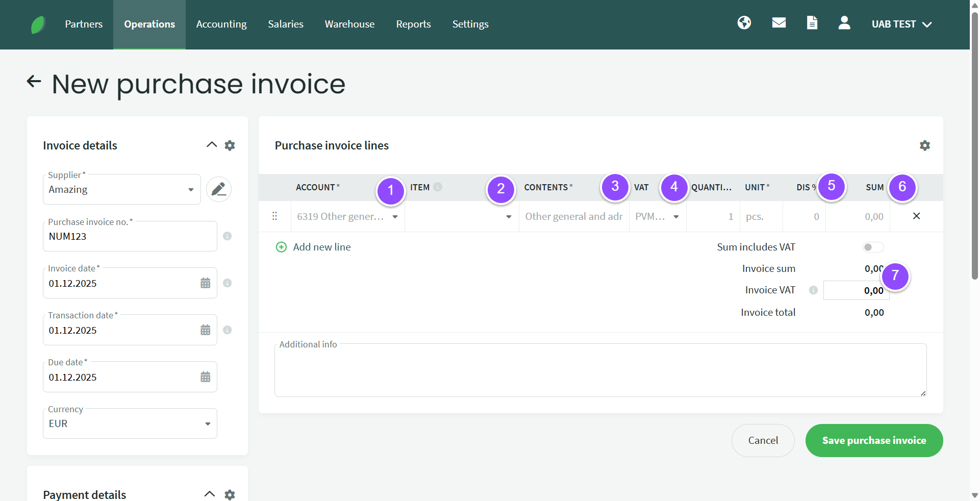Toggle Sum includes VAT switch
The image size is (980, 501).
(872, 247)
